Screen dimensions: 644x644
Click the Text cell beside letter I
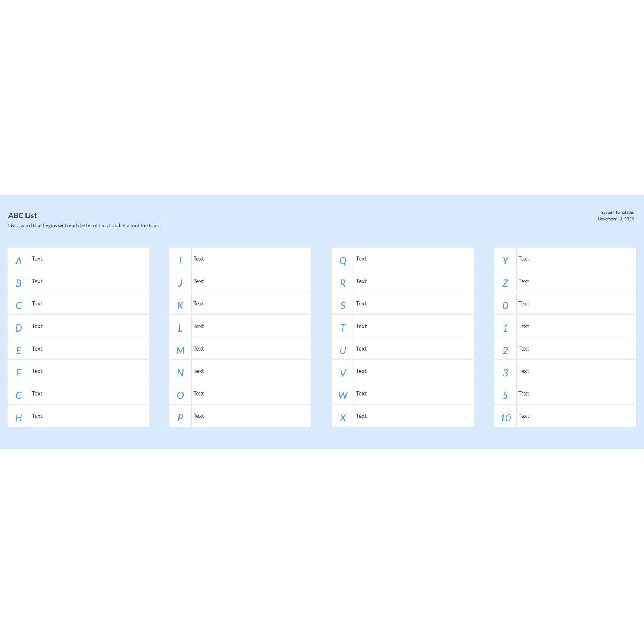click(x=251, y=259)
